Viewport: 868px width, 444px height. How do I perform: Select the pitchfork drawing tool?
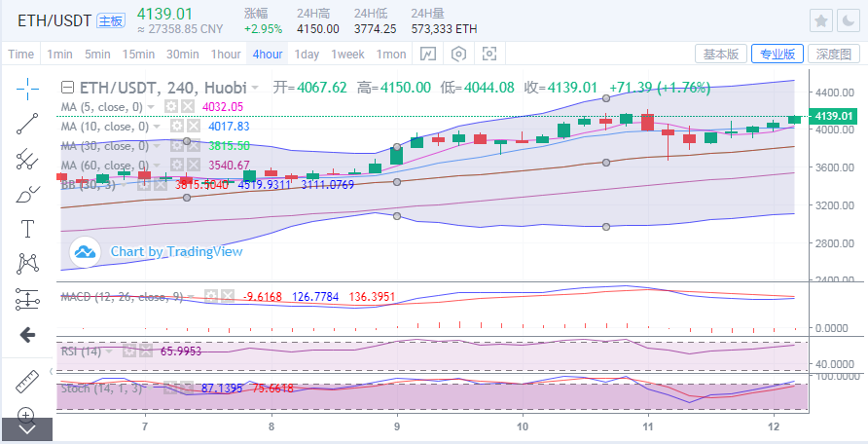click(x=27, y=159)
